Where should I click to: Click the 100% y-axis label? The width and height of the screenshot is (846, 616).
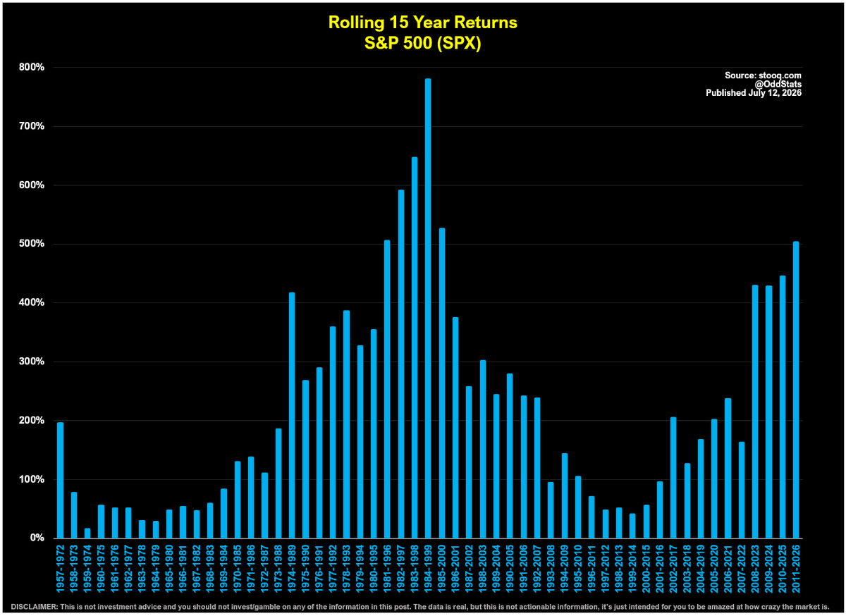[32, 479]
